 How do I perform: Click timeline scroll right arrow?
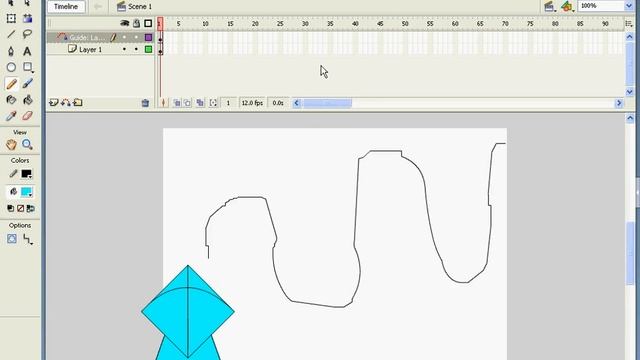click(x=619, y=103)
